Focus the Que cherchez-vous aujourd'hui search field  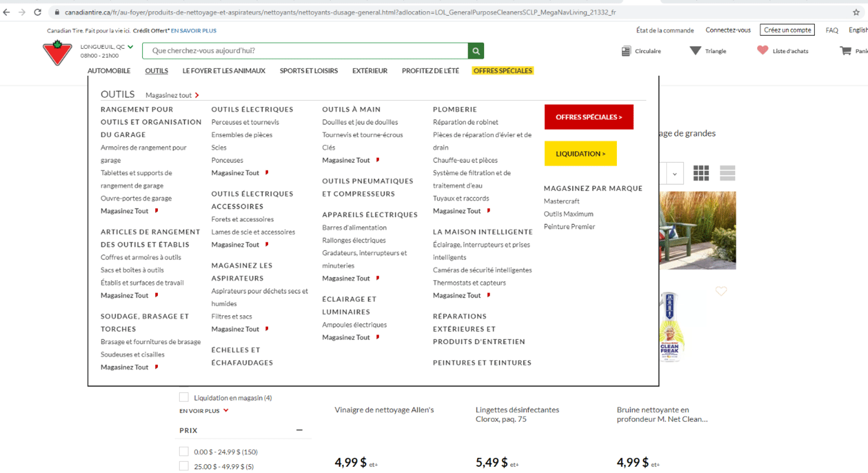click(305, 51)
